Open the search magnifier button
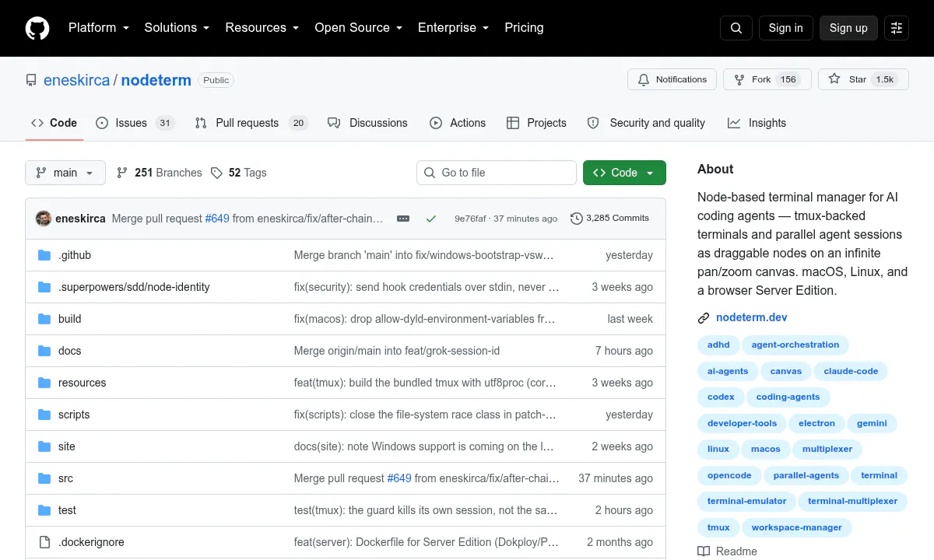This screenshot has width=934, height=560. pos(736,28)
